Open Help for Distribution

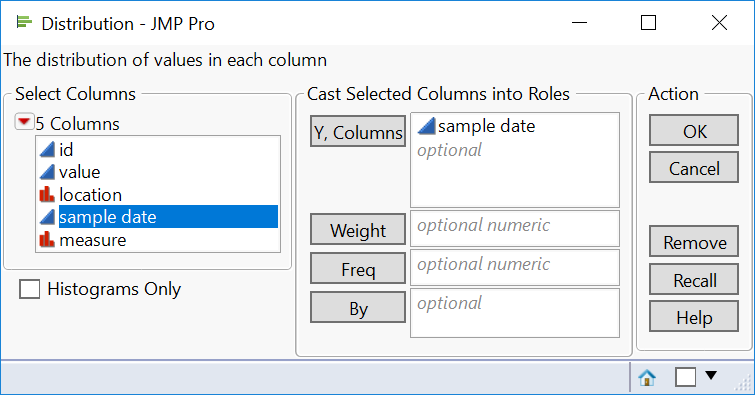click(694, 316)
